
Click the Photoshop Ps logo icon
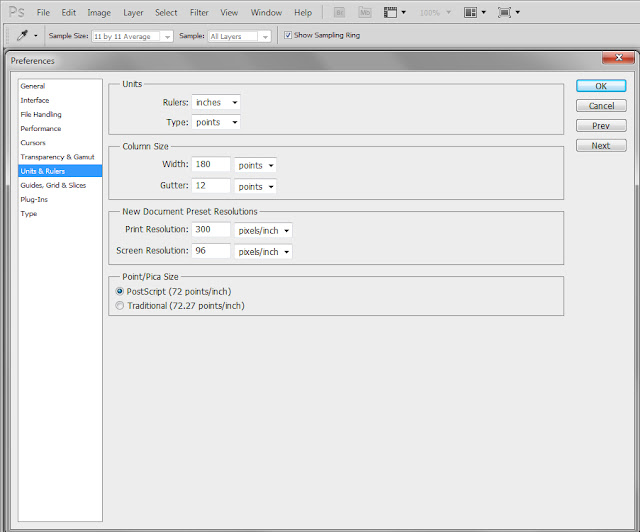17,12
